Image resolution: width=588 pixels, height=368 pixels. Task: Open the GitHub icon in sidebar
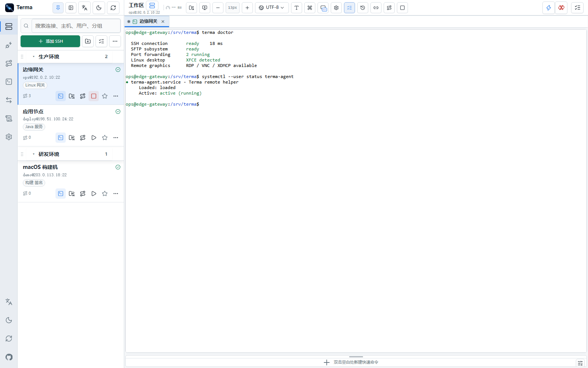pos(9,357)
